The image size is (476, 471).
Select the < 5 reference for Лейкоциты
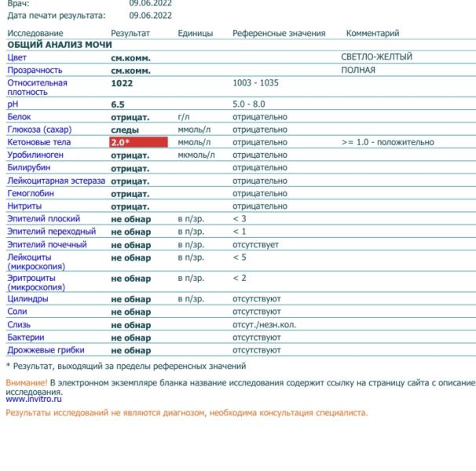pyautogui.click(x=240, y=257)
